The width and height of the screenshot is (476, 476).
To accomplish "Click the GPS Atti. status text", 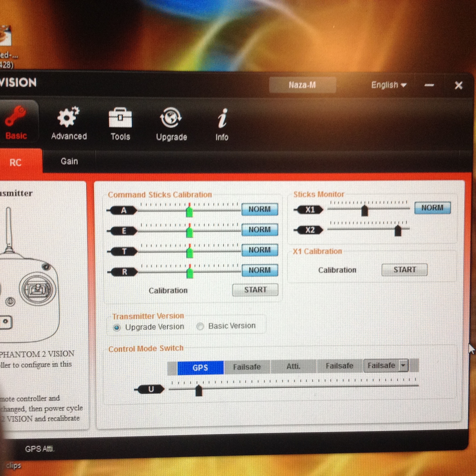I will tap(39, 449).
